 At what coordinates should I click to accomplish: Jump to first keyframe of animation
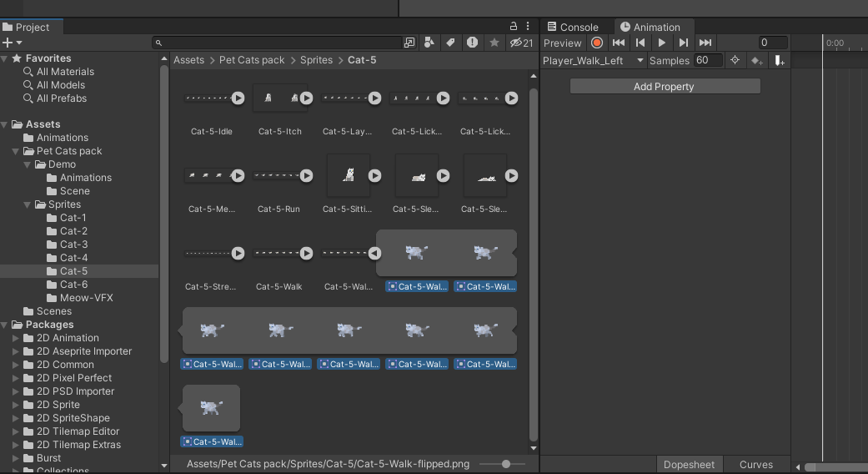coord(619,43)
